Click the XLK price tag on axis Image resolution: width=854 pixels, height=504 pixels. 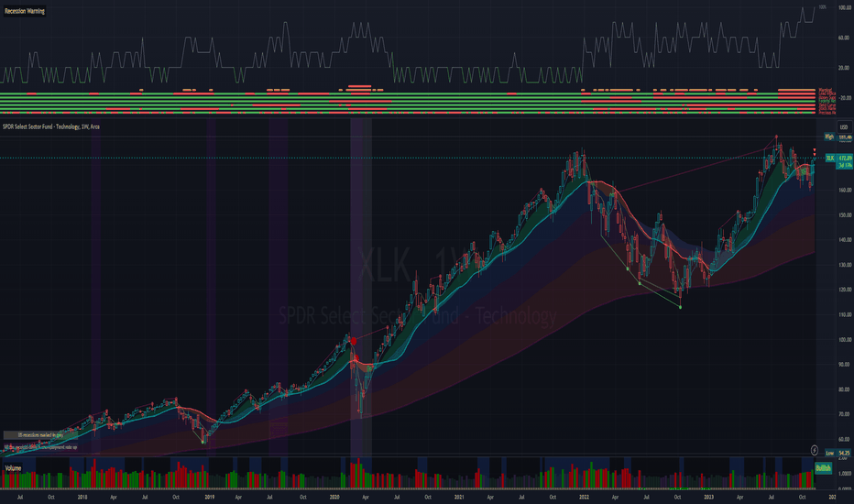pyautogui.click(x=830, y=158)
